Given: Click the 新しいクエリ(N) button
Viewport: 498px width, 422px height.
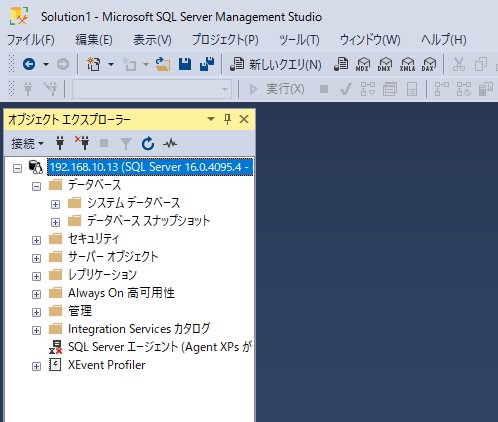Looking at the screenshot, I should 275,64.
